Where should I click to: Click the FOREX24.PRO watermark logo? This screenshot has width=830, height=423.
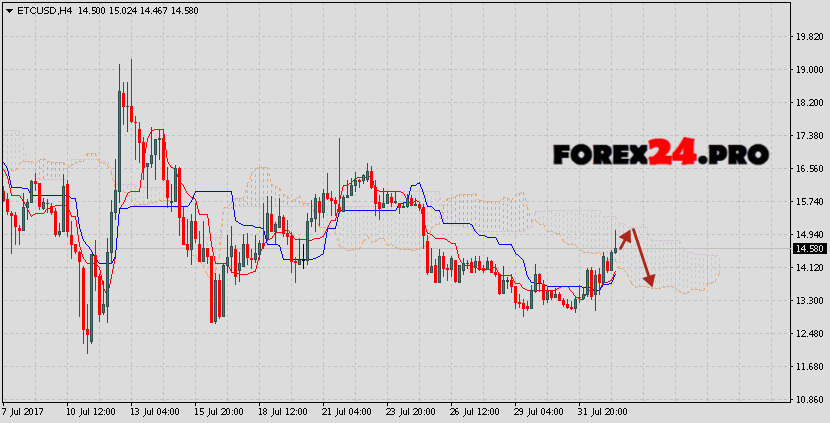[660, 154]
